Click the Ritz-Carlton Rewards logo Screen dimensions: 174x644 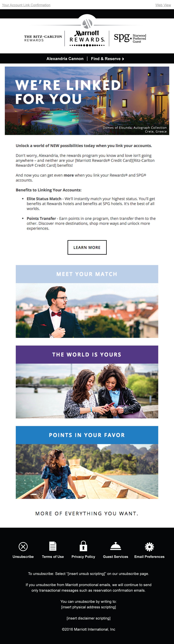[43, 38]
